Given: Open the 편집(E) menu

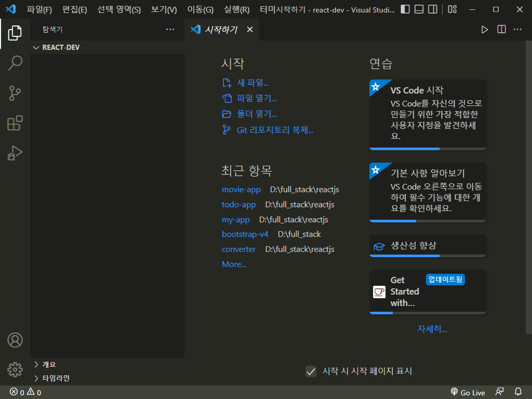Looking at the screenshot, I should pos(74,9).
